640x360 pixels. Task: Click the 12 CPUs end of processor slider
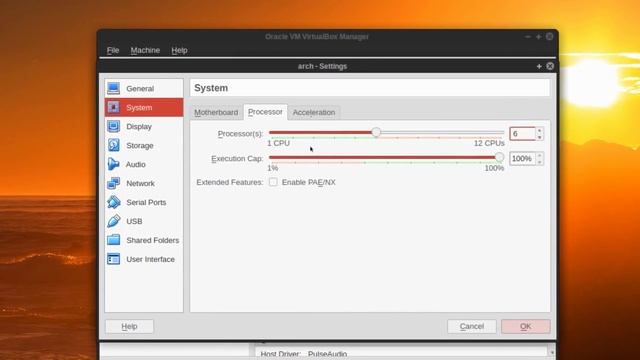pos(489,143)
